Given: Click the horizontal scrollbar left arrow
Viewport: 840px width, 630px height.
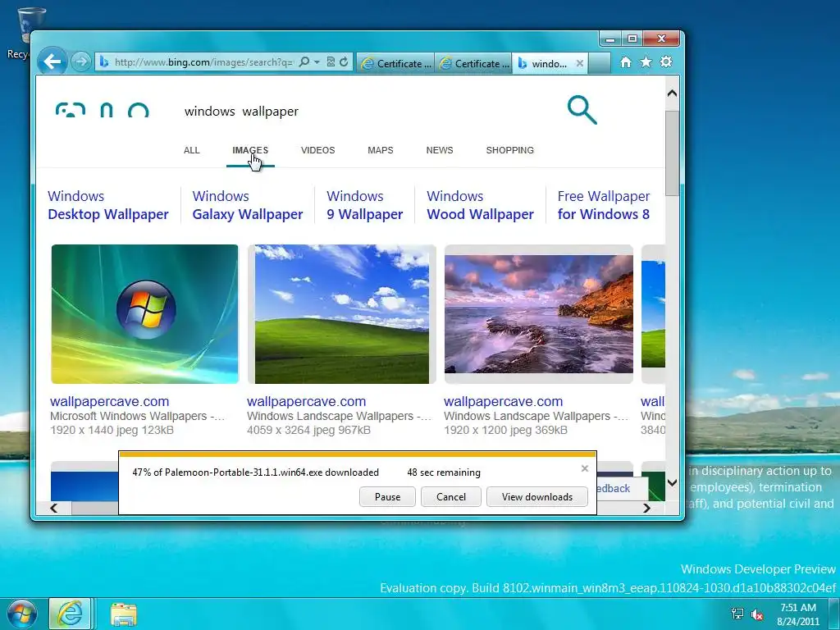Looking at the screenshot, I should 53,508.
